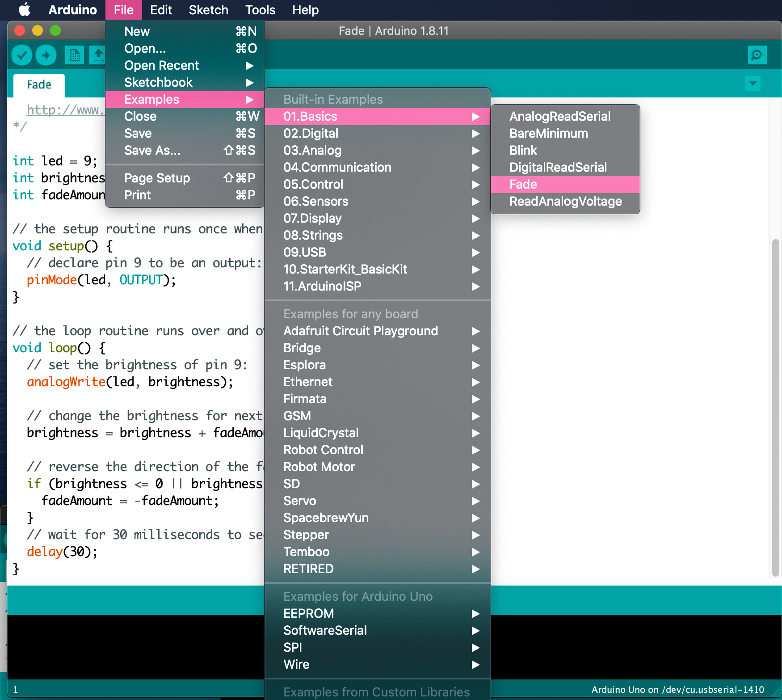Open the Sketch menu
782x700 pixels.
[x=208, y=10]
